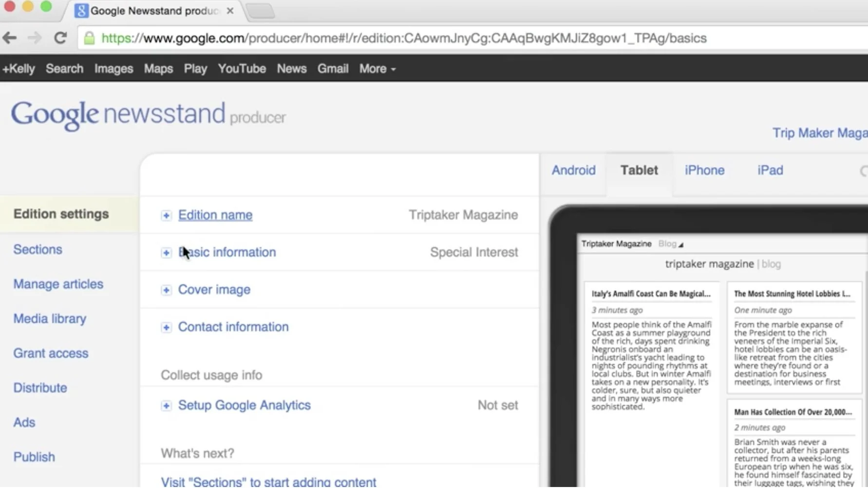The height and width of the screenshot is (488, 868).
Task: Click Visit "Sections" to start adding content
Action: click(268, 482)
